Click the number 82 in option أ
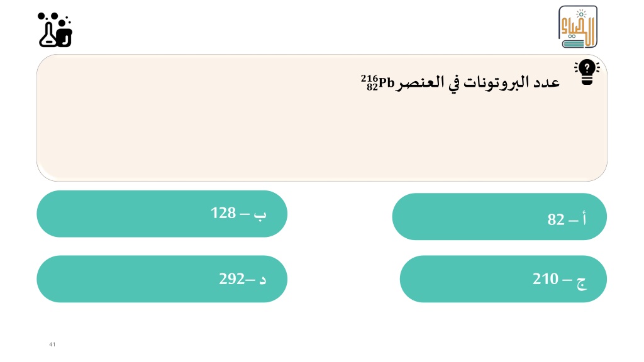The width and height of the screenshot is (644, 362). click(556, 219)
